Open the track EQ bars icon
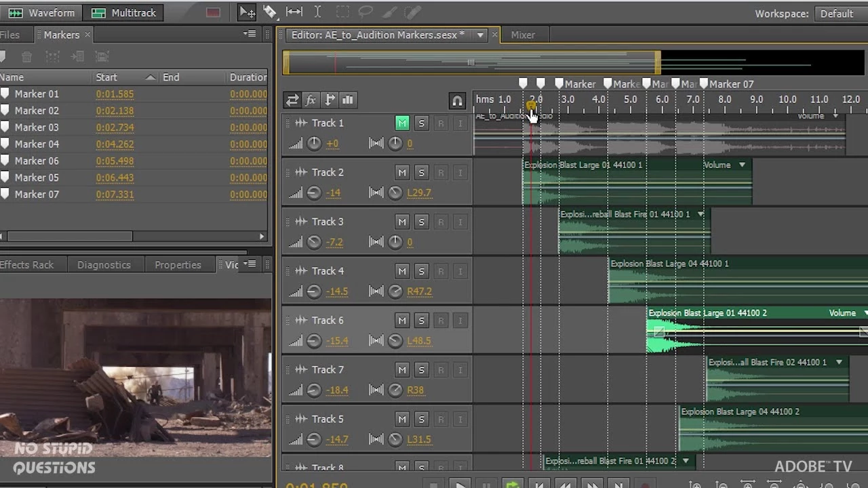This screenshot has width=868, height=488. tap(348, 100)
